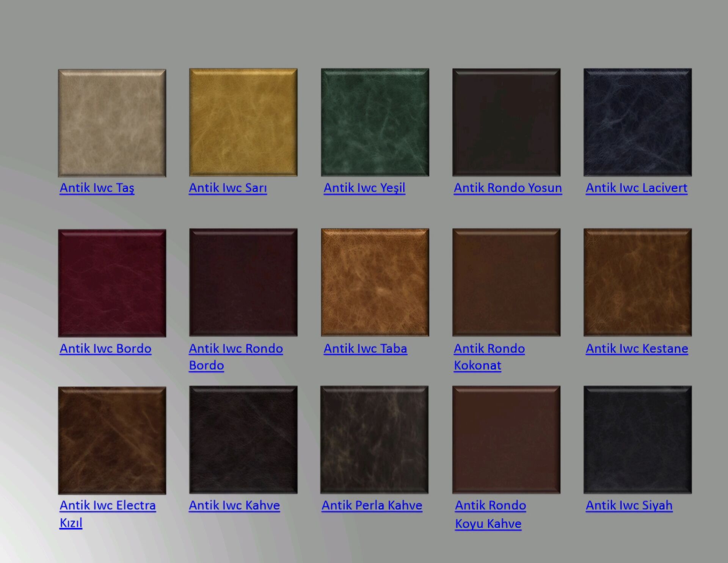
Task: Open the Antik Iwc Yeşil link
Action: tap(364, 188)
